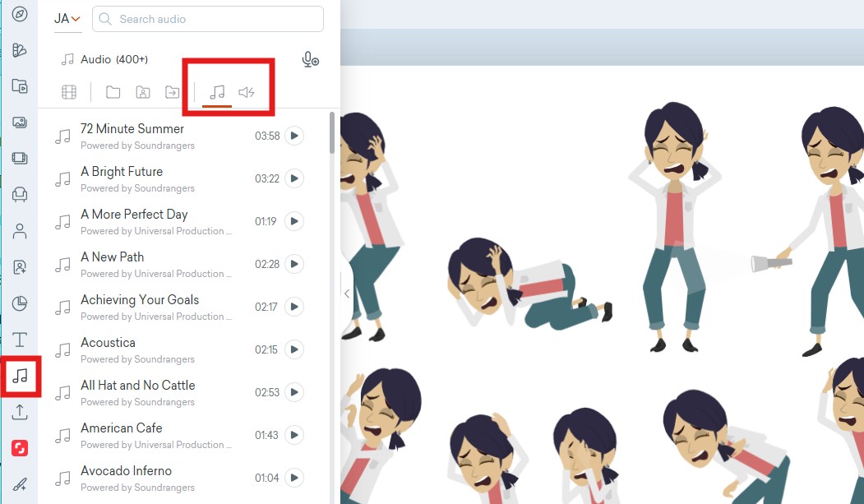
Task: Click the flashlight prop on stage
Action: click(x=771, y=263)
